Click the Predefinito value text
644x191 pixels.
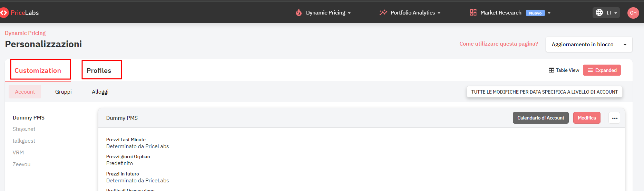[x=119, y=163]
